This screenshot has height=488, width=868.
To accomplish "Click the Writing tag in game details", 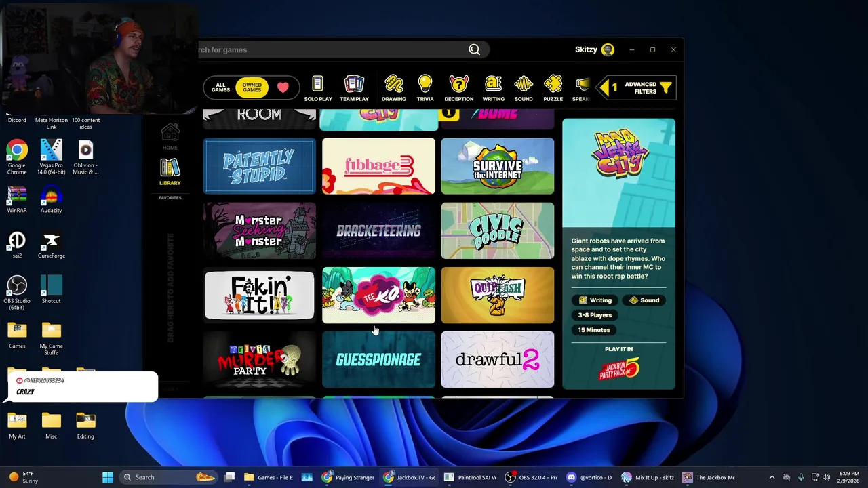I will [595, 300].
